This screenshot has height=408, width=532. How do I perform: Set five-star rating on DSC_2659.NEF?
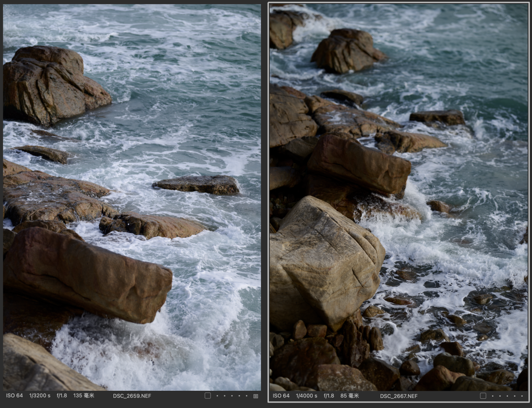click(x=247, y=396)
